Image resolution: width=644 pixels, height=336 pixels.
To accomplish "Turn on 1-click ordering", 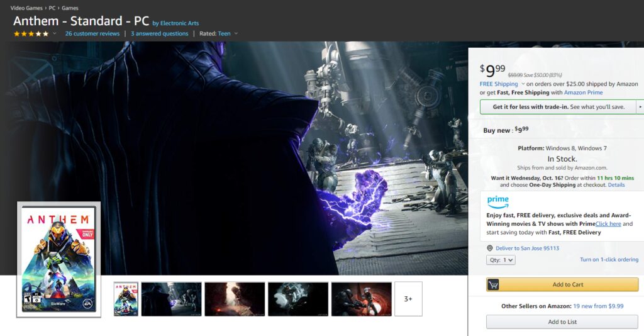I will [x=609, y=260].
